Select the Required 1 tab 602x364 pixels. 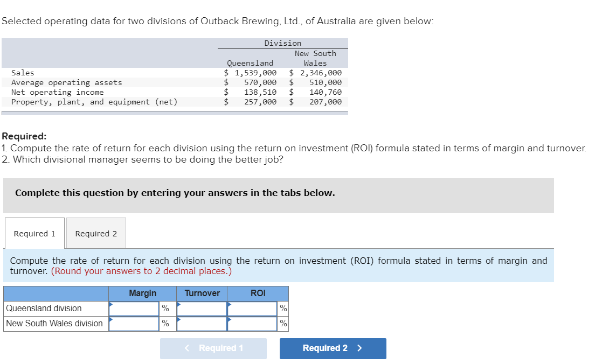(34, 233)
